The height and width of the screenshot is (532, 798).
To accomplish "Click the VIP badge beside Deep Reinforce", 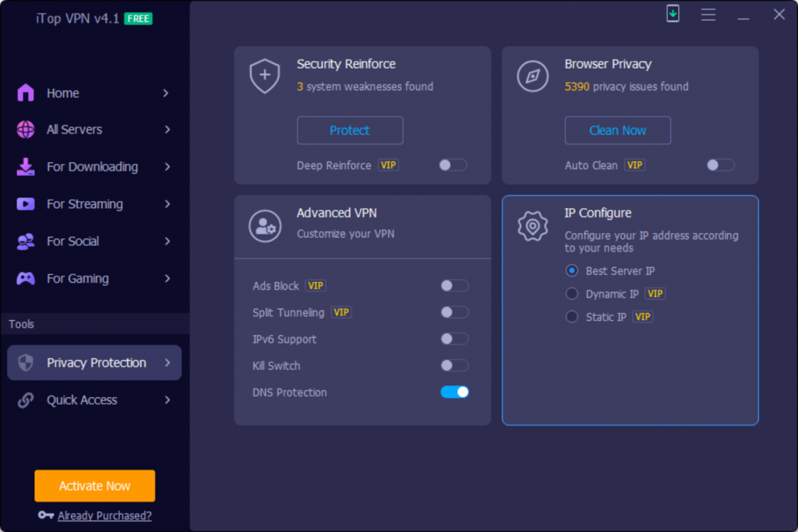I will click(x=388, y=165).
